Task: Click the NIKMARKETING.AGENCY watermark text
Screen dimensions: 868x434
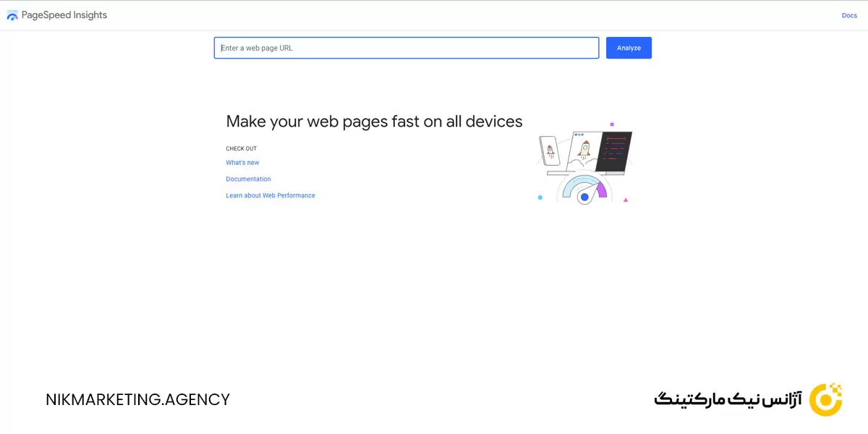Action: coord(137,399)
